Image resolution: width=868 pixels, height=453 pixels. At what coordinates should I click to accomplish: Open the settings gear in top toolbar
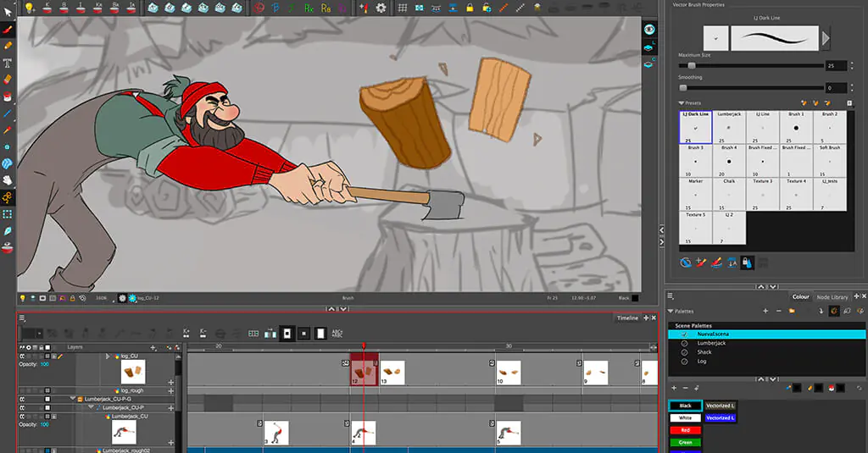[x=381, y=8]
